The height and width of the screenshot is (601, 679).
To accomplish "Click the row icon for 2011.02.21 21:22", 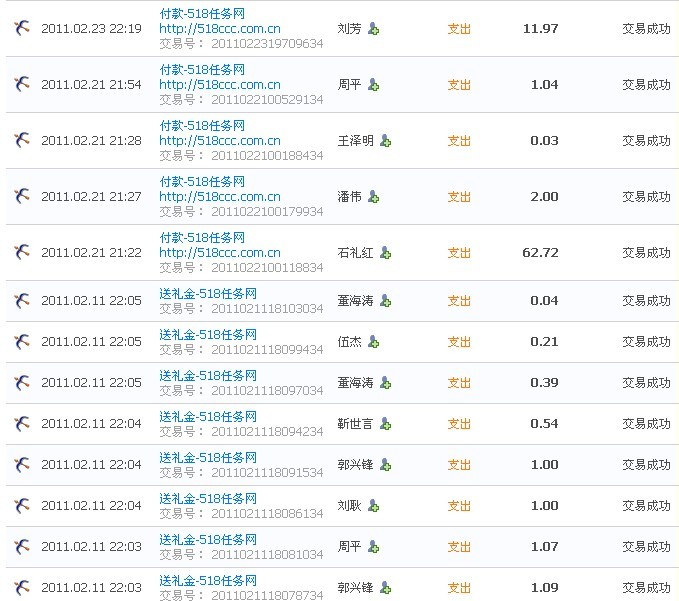I will point(22,252).
